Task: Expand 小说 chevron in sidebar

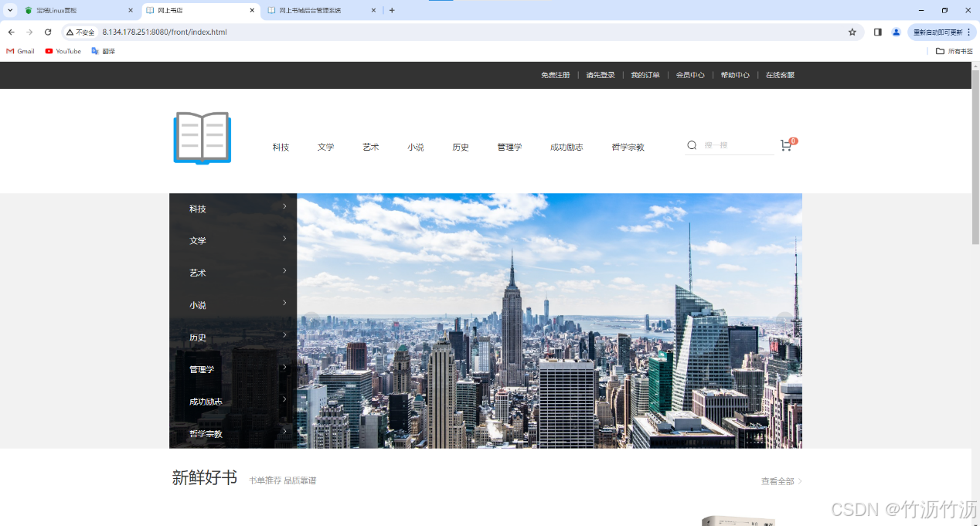Action: pyautogui.click(x=284, y=303)
